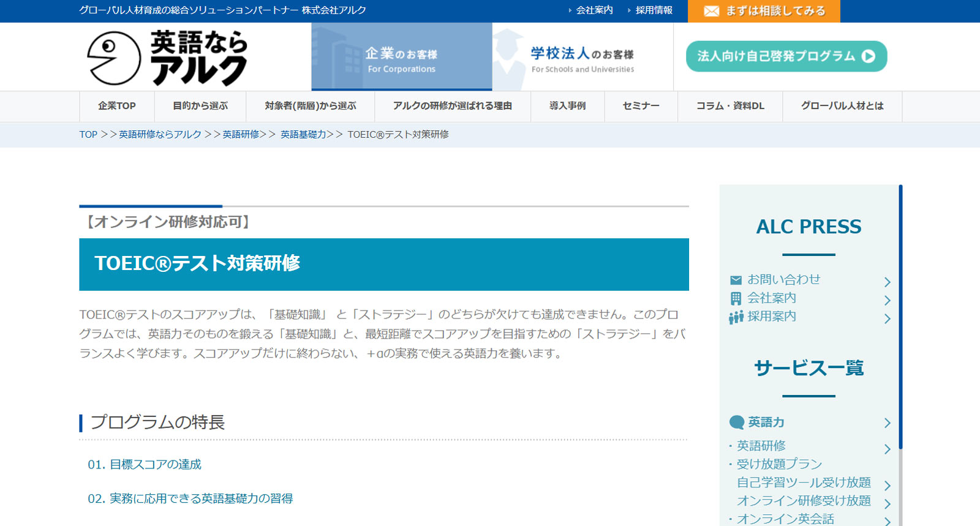Expand chevron next to お問い合わせ
Screen dimensions: 980x526
click(887, 282)
